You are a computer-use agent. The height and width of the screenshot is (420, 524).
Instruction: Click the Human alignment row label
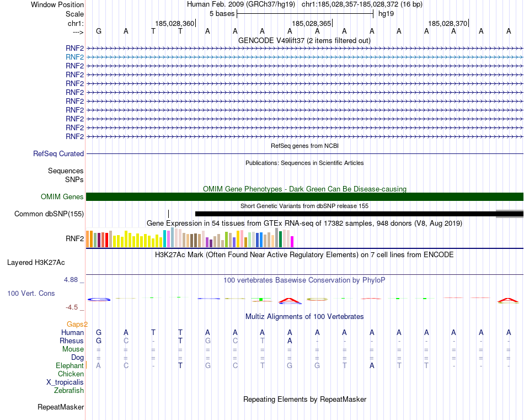(72, 333)
